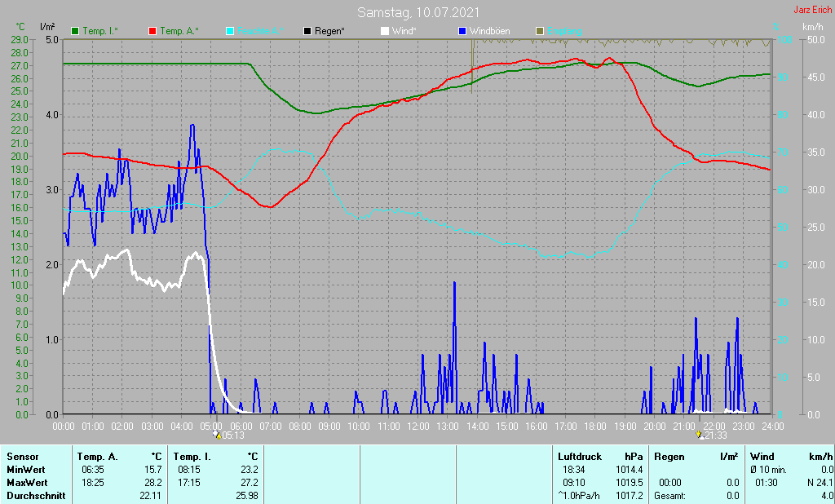
Task: Click the sunset icon beside 21:33
Action: point(700,435)
